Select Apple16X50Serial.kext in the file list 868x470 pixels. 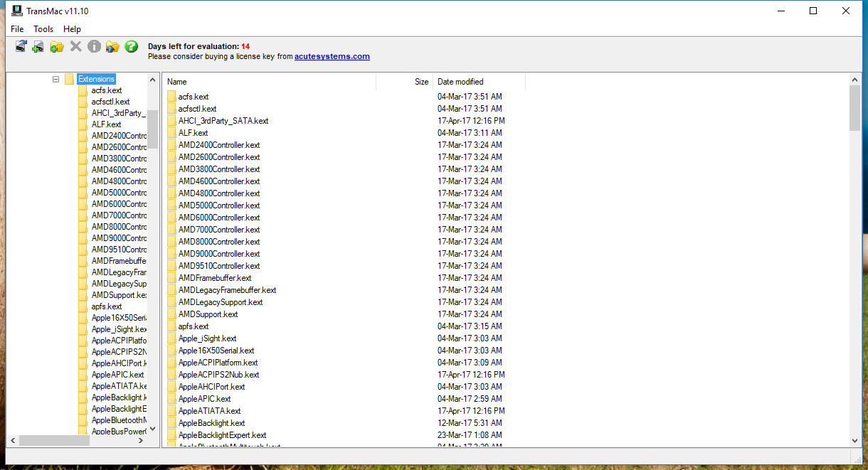point(216,351)
